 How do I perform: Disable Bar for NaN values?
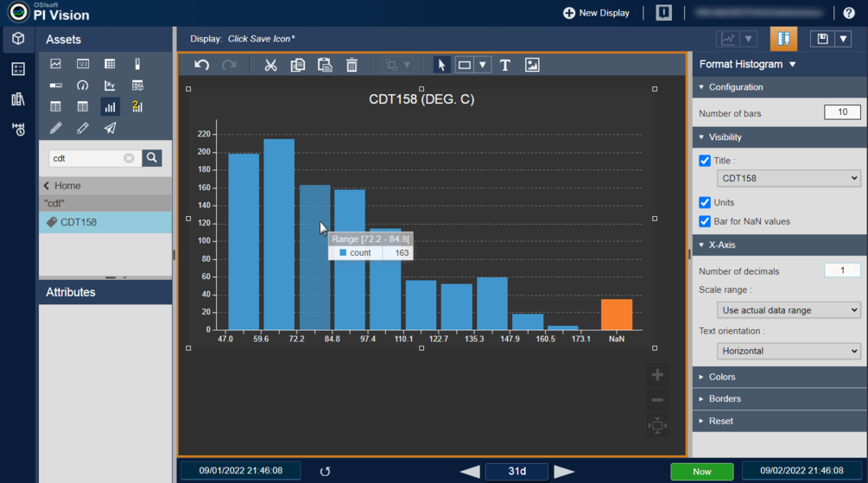(705, 221)
